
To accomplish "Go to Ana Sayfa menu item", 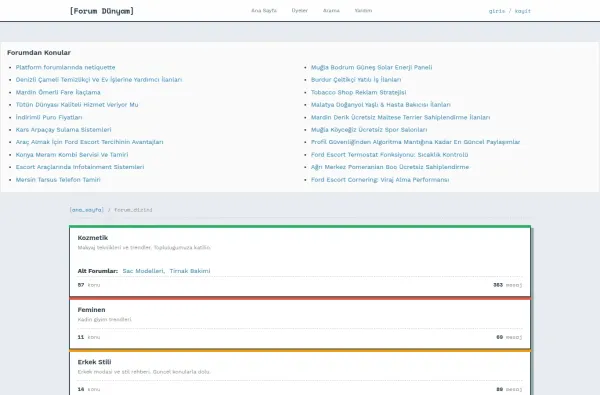I will click(264, 11).
